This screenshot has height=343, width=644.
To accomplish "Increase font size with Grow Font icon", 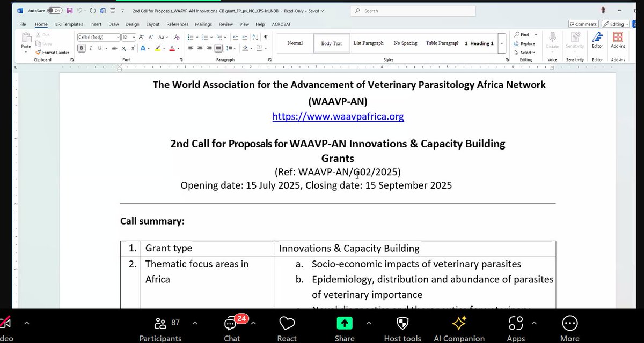I will click(x=141, y=38).
